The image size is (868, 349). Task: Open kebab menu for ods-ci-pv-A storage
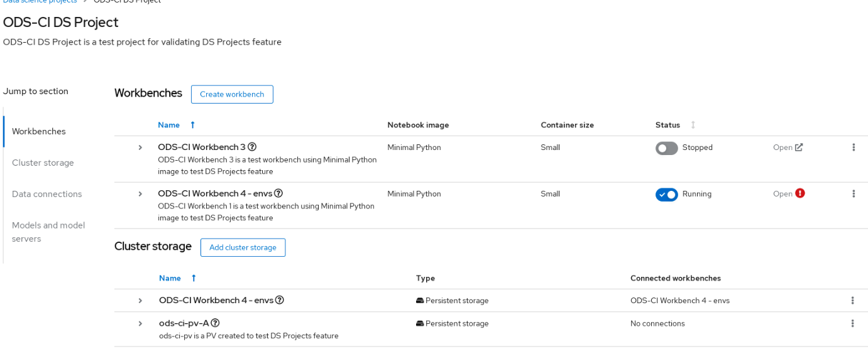852,323
